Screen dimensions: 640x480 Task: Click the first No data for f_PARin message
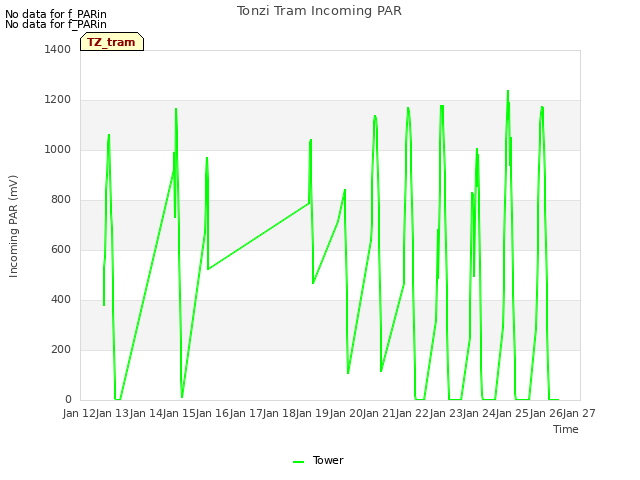tap(56, 14)
